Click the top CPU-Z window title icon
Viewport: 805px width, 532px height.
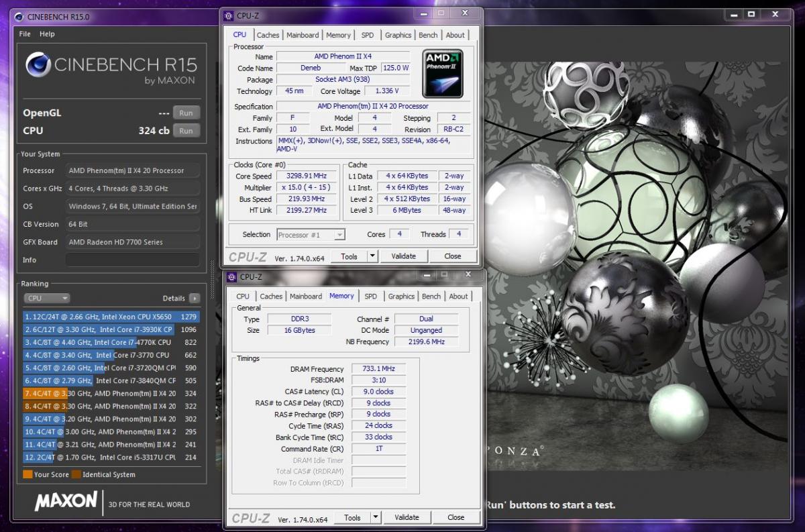click(229, 15)
